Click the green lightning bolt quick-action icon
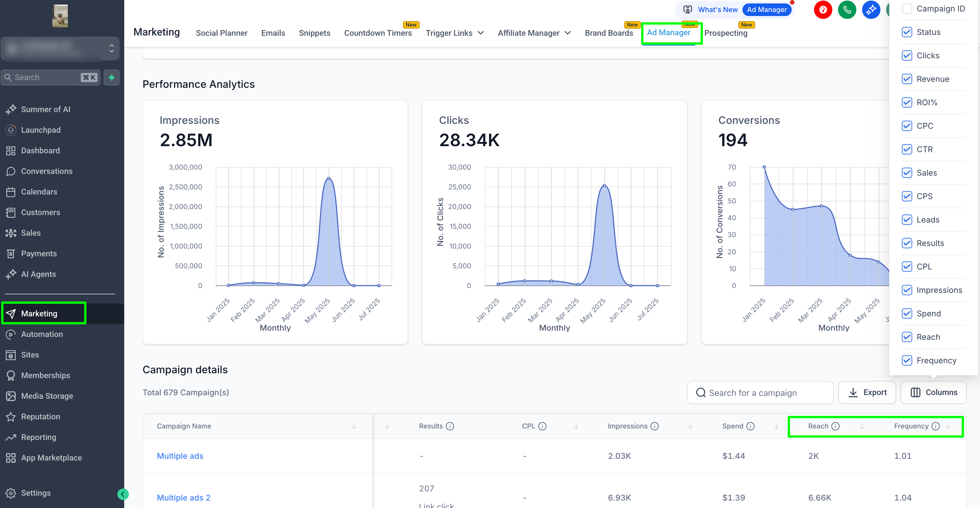 click(x=111, y=77)
